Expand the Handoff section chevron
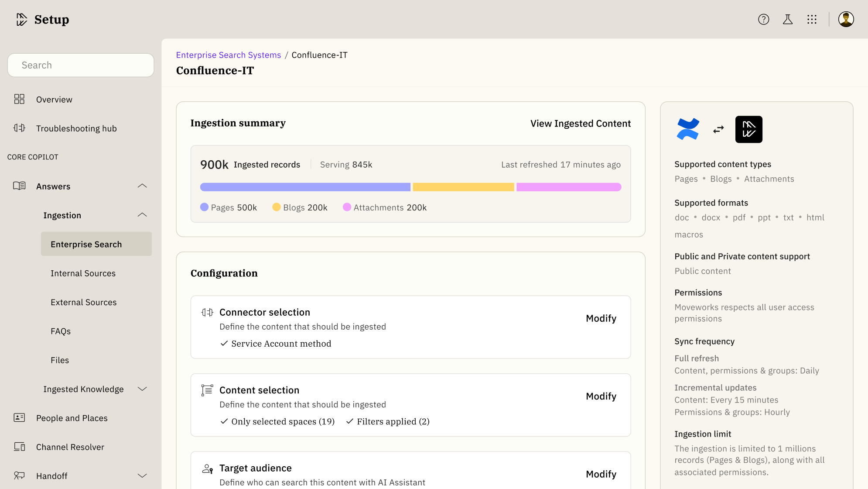Screen dimensions: 868x489 pyautogui.click(x=142, y=475)
